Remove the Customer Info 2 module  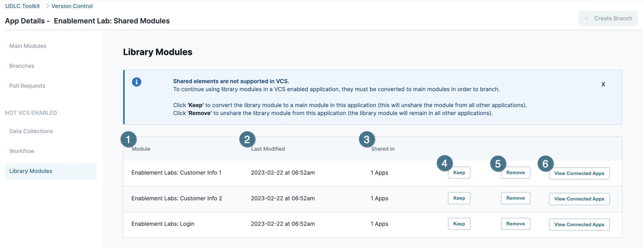coord(515,198)
